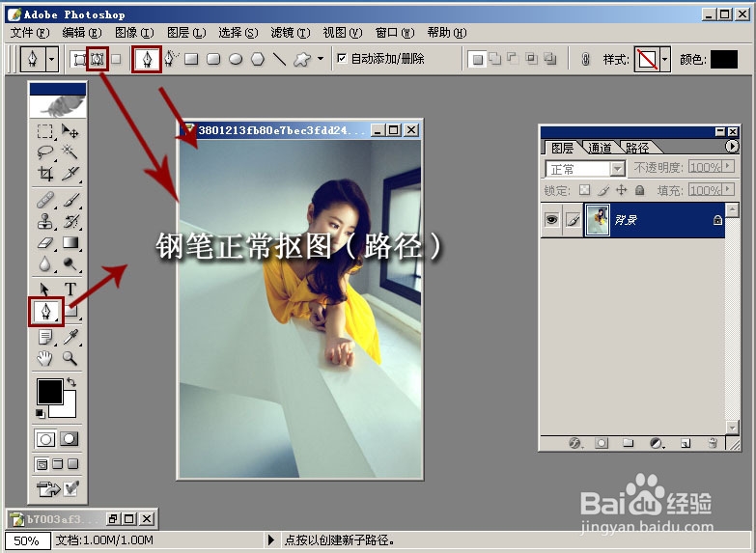Viewport: 756px width, 553px height.
Task: Select the Dodge tool
Action: click(x=70, y=263)
